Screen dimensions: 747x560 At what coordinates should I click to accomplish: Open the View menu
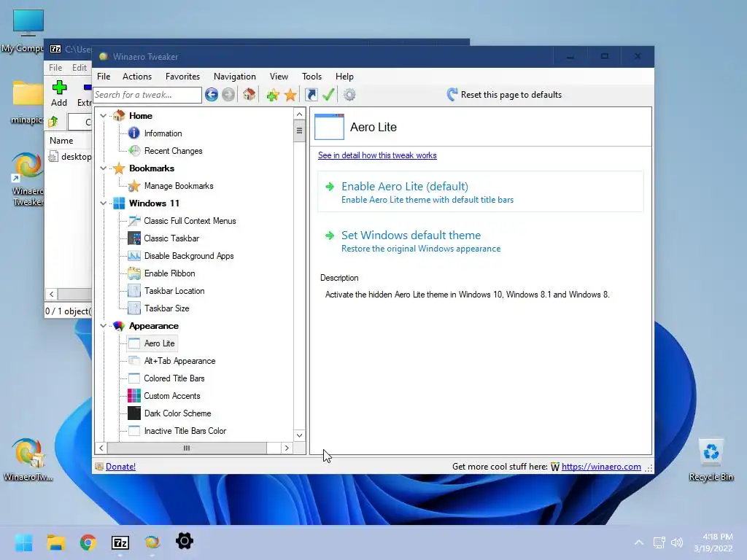tap(279, 76)
